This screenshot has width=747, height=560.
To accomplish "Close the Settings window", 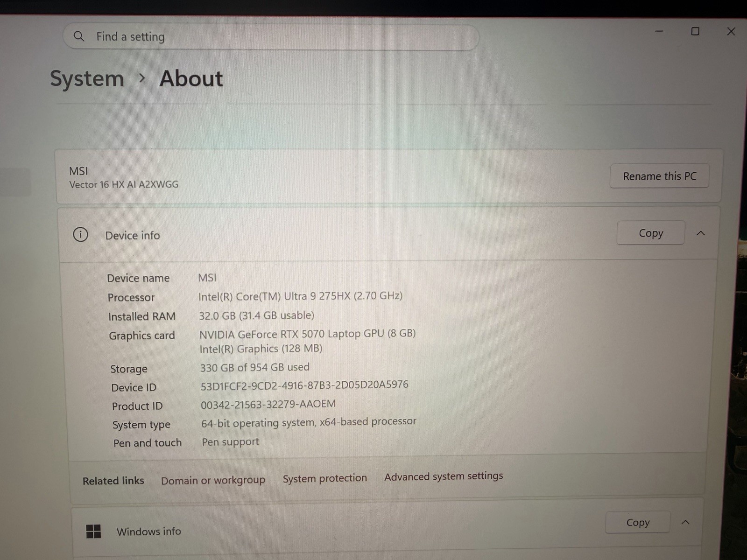I will (x=731, y=31).
